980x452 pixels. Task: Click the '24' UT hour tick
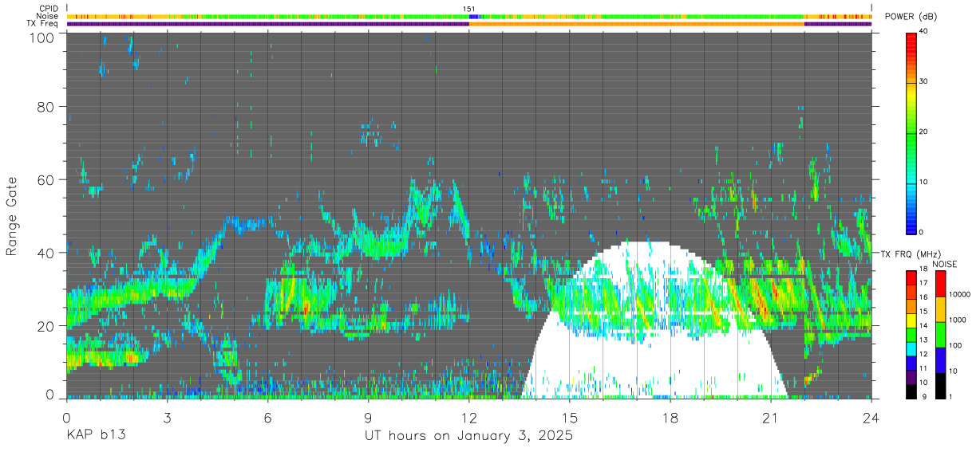pyautogui.click(x=871, y=417)
